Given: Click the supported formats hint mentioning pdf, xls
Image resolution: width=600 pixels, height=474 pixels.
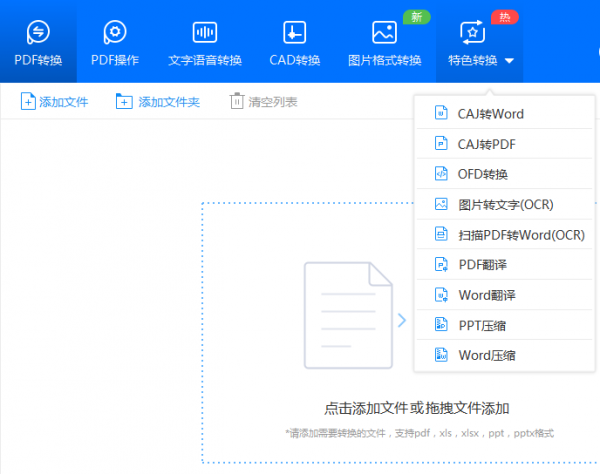Looking at the screenshot, I should (x=419, y=433).
